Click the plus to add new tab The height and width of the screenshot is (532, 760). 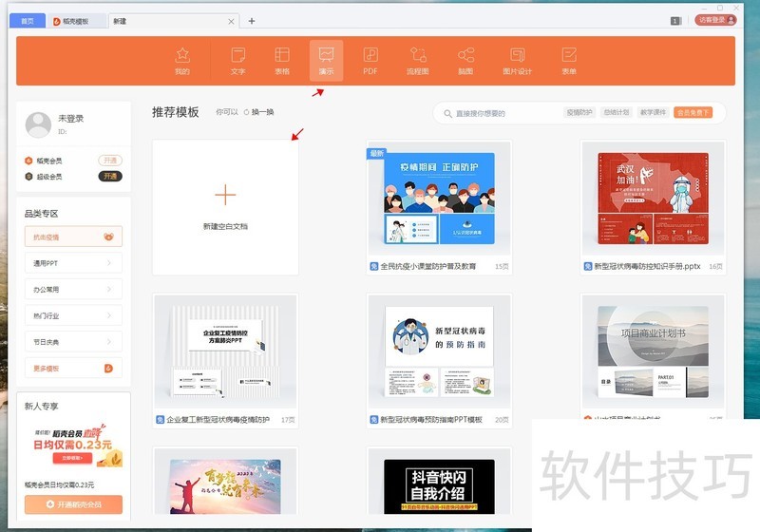[252, 21]
